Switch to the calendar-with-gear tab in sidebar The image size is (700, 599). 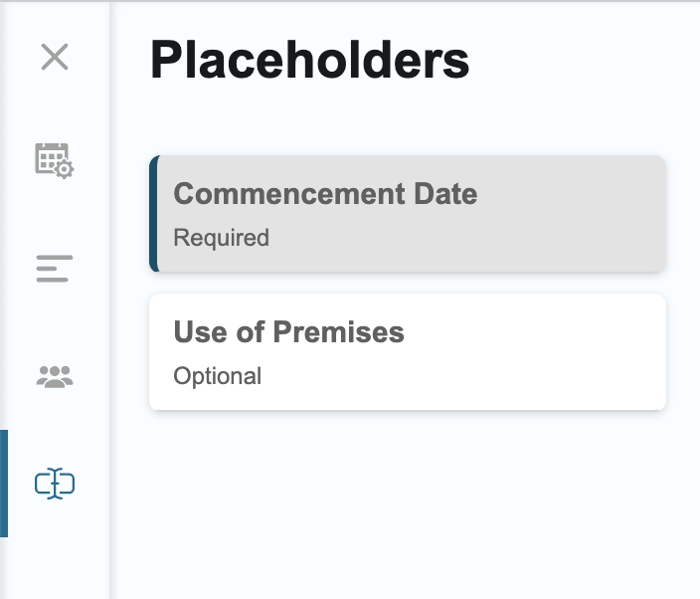click(x=55, y=161)
